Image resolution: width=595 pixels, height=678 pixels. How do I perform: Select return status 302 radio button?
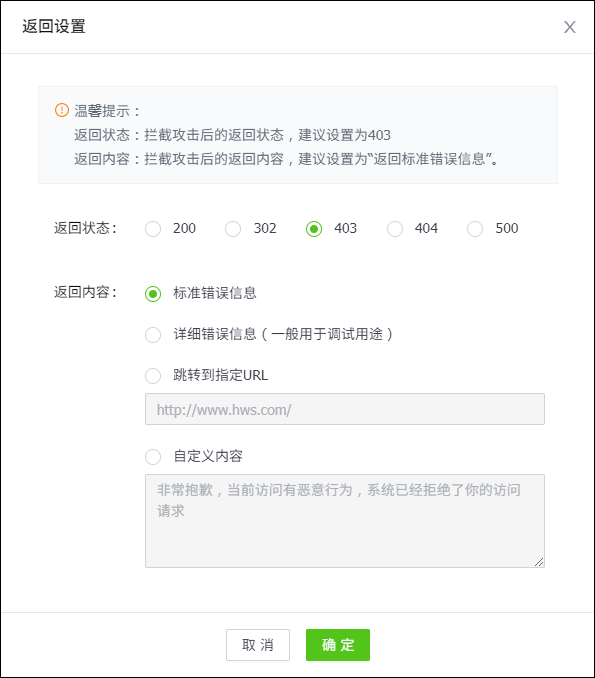pos(233,229)
